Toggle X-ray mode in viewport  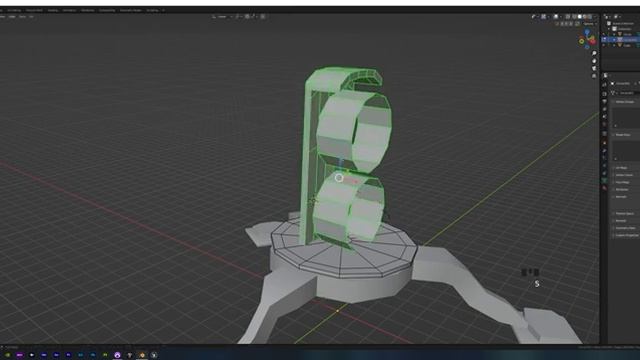coord(568,17)
